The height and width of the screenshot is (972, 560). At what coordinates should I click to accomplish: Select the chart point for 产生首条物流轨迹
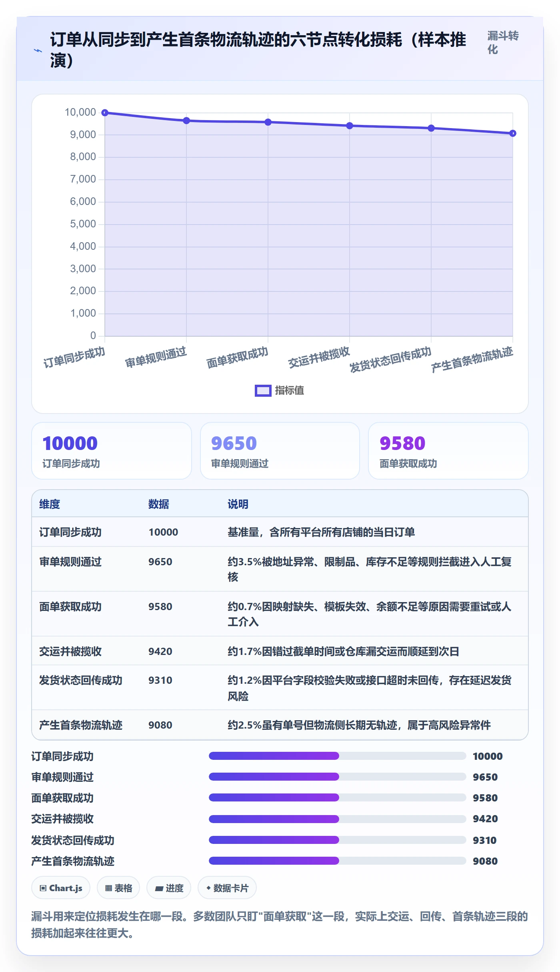click(513, 133)
